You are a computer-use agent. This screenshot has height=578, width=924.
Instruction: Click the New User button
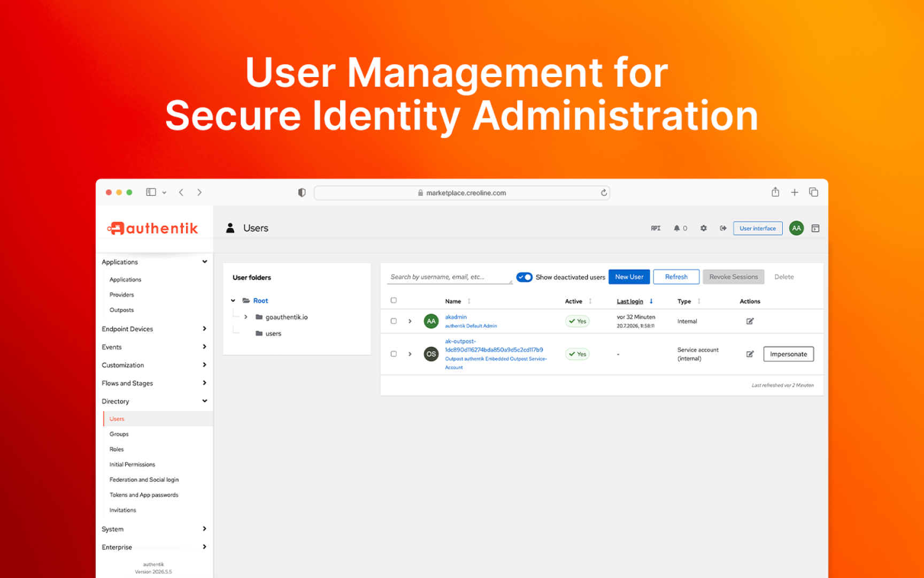[629, 277]
